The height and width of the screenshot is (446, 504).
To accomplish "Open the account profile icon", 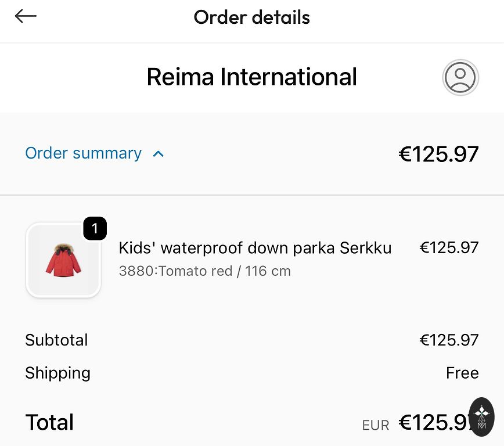I will pyautogui.click(x=460, y=77).
